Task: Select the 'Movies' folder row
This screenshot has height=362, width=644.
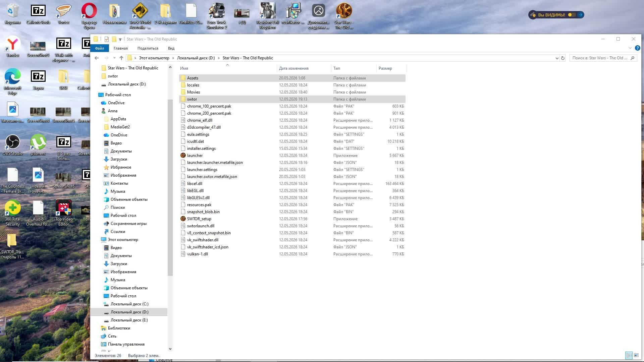Action: (x=292, y=92)
